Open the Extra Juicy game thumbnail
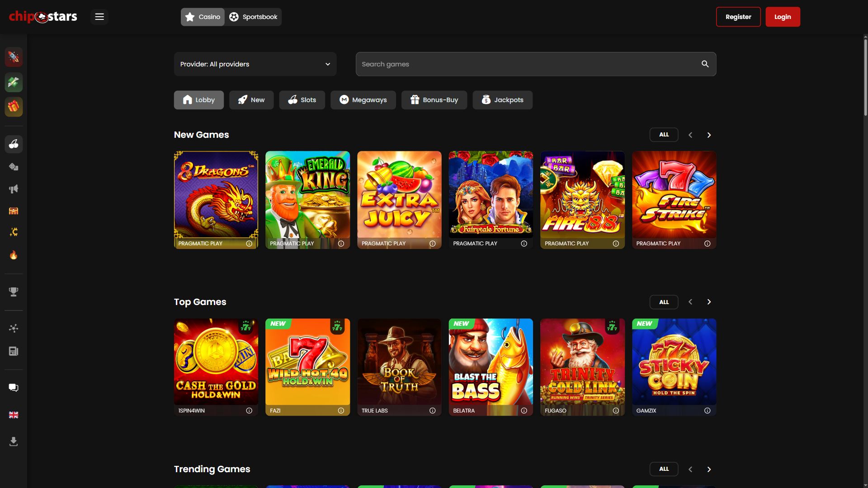This screenshot has width=868, height=488. point(399,195)
